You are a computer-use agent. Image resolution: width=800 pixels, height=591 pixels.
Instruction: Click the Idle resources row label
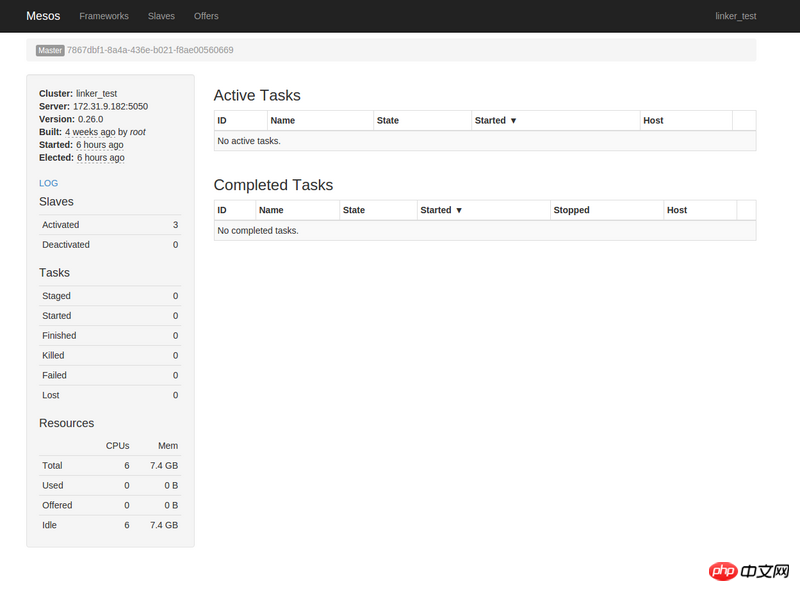49,525
